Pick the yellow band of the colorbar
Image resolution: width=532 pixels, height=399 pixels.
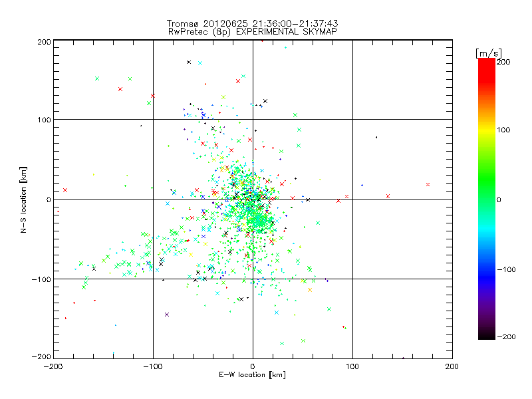point(487,130)
